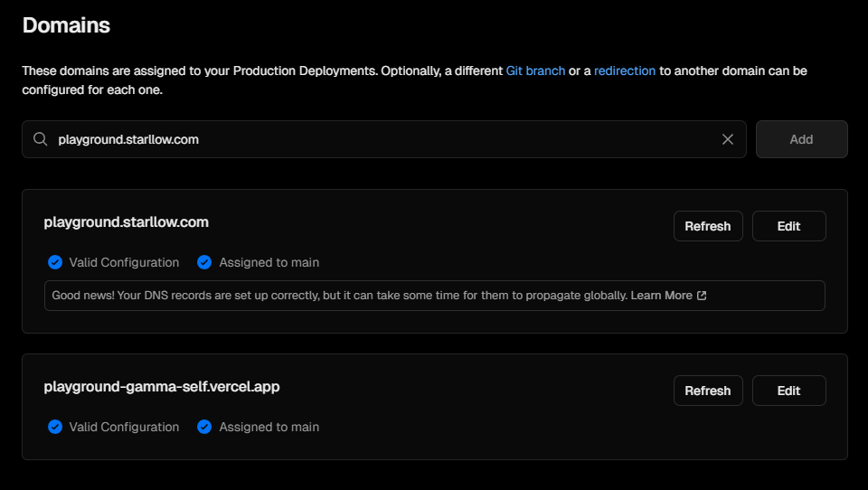Select the playground-gamma-self.vercel.app domain title
Viewport: 868px width, 490px height.
point(162,387)
